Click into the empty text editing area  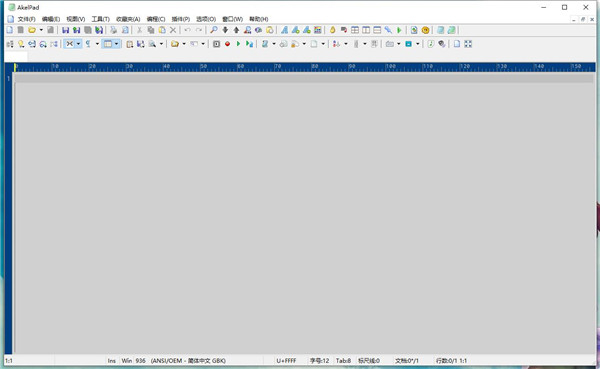[304, 214]
